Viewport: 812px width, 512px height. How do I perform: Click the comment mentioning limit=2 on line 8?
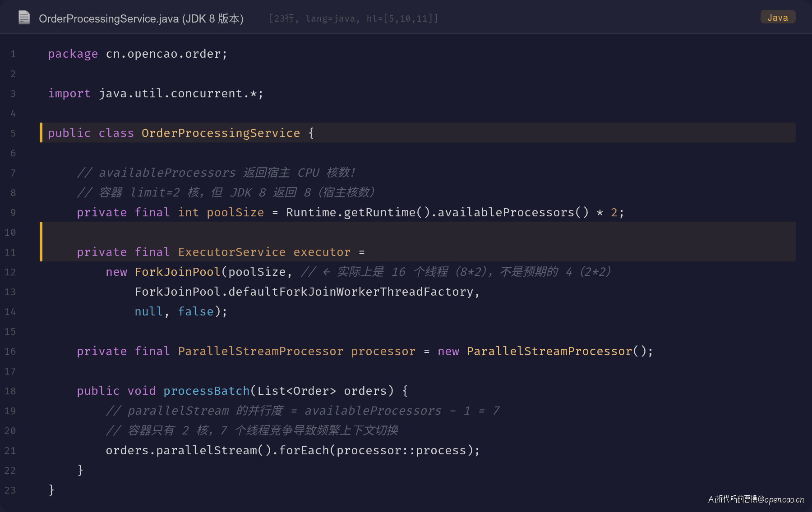point(226,193)
